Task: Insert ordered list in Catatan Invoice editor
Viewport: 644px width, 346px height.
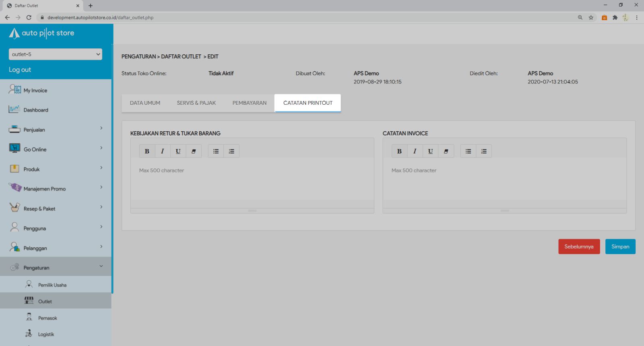Action: click(x=484, y=151)
